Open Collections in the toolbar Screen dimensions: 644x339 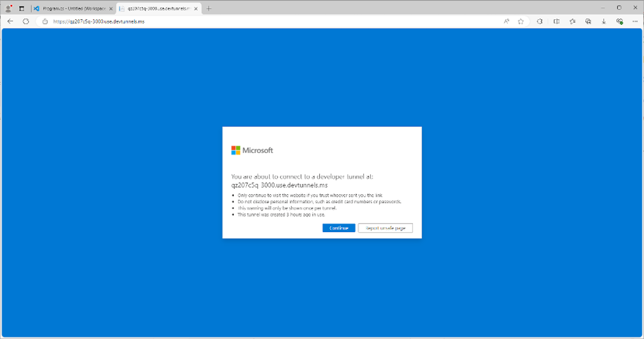point(572,21)
